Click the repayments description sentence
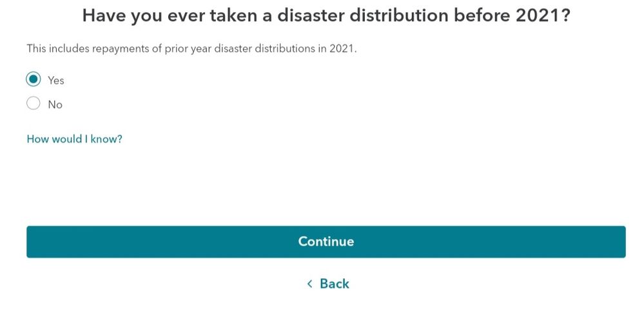Viewport: 644px width, 320px height. click(191, 49)
